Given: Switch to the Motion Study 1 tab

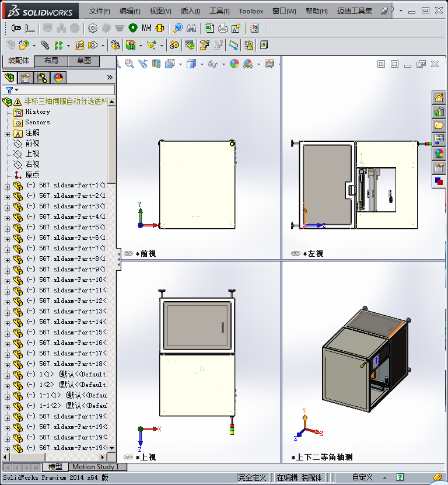Looking at the screenshot, I should [96, 467].
